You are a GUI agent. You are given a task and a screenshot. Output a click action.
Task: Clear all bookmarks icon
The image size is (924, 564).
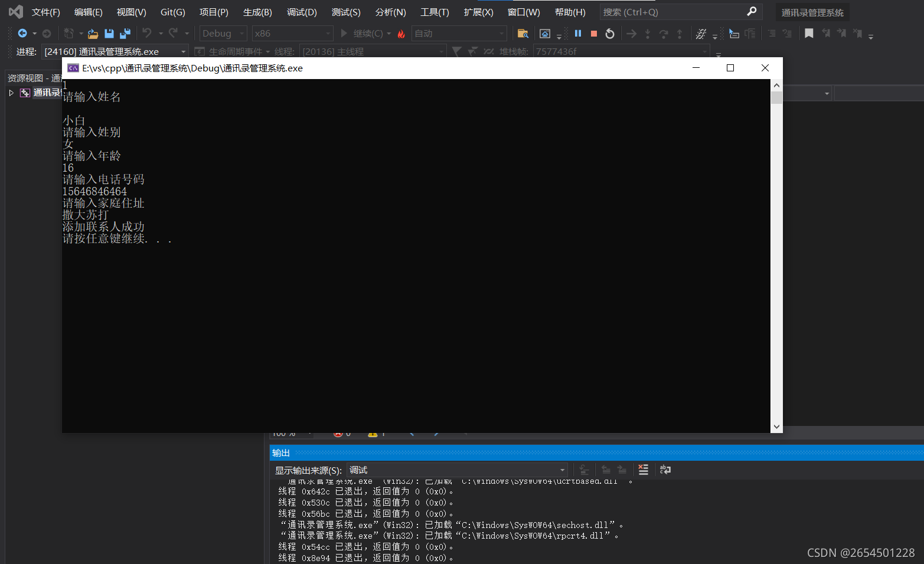click(857, 34)
